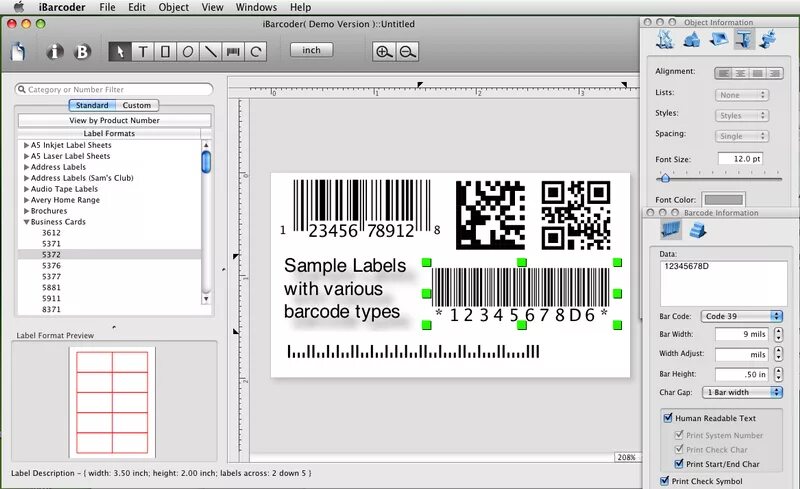Open the Lists dropdown

point(741,95)
